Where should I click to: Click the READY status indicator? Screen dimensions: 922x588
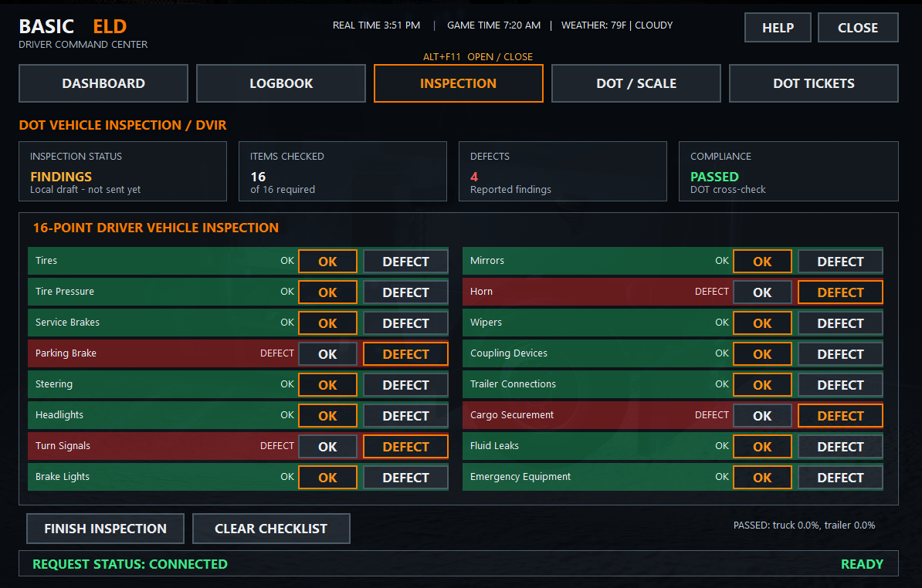click(x=862, y=564)
